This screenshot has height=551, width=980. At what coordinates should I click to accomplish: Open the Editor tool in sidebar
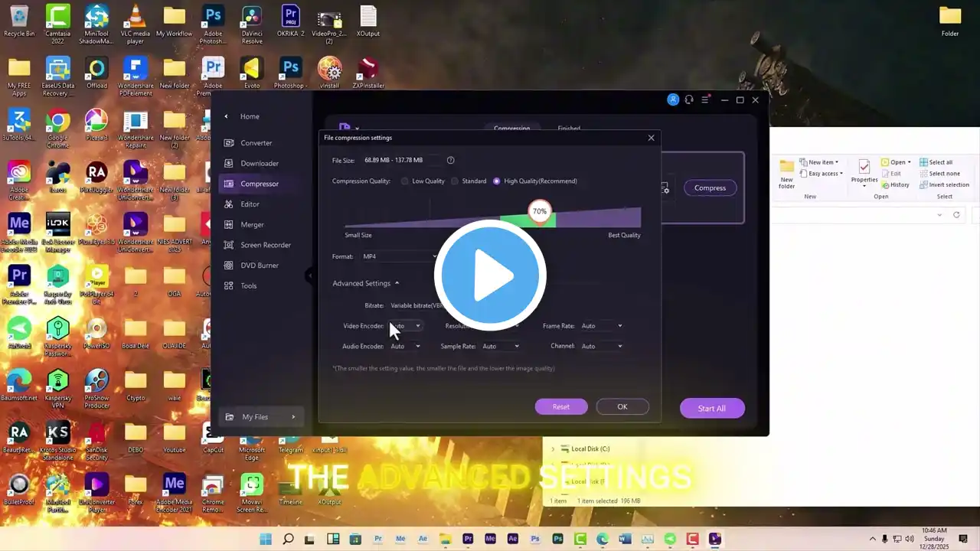pyautogui.click(x=250, y=204)
